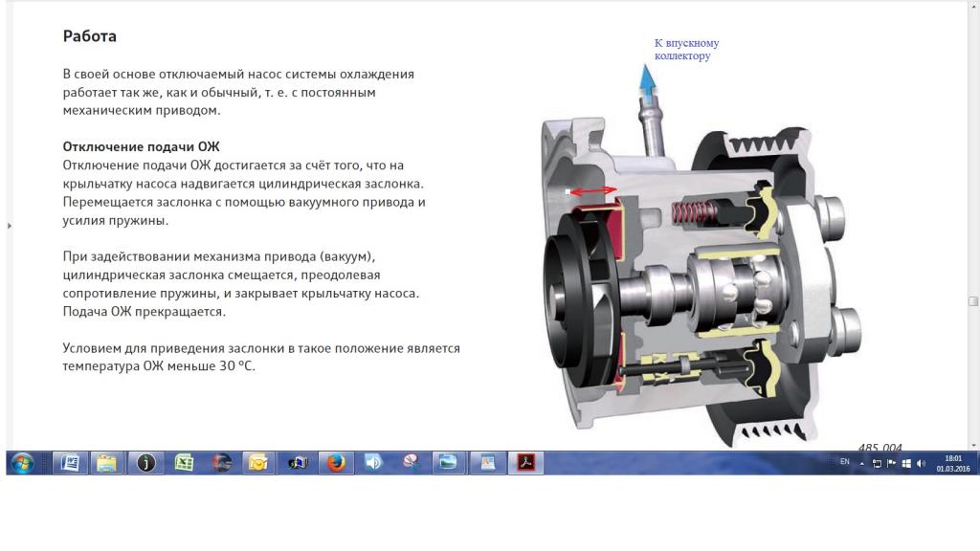The width and height of the screenshot is (980, 551).
Task: Open the dark globe app next to Excel
Action: click(x=221, y=463)
